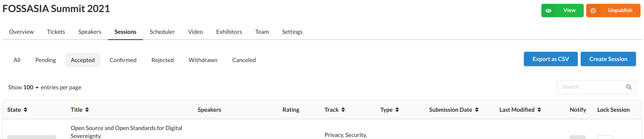Sort by Last Modified arrows

click(539, 110)
